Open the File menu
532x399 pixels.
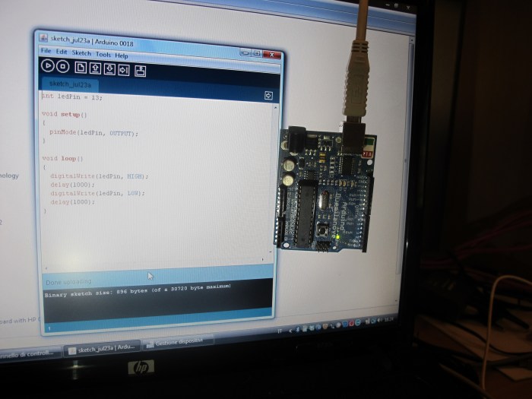click(46, 52)
